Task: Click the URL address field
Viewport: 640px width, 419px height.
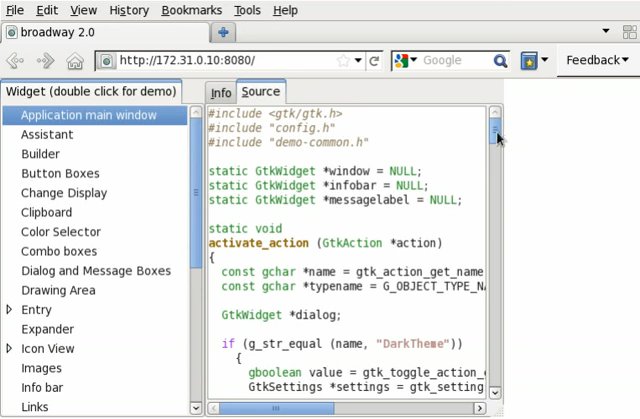Action: pyautogui.click(x=225, y=61)
